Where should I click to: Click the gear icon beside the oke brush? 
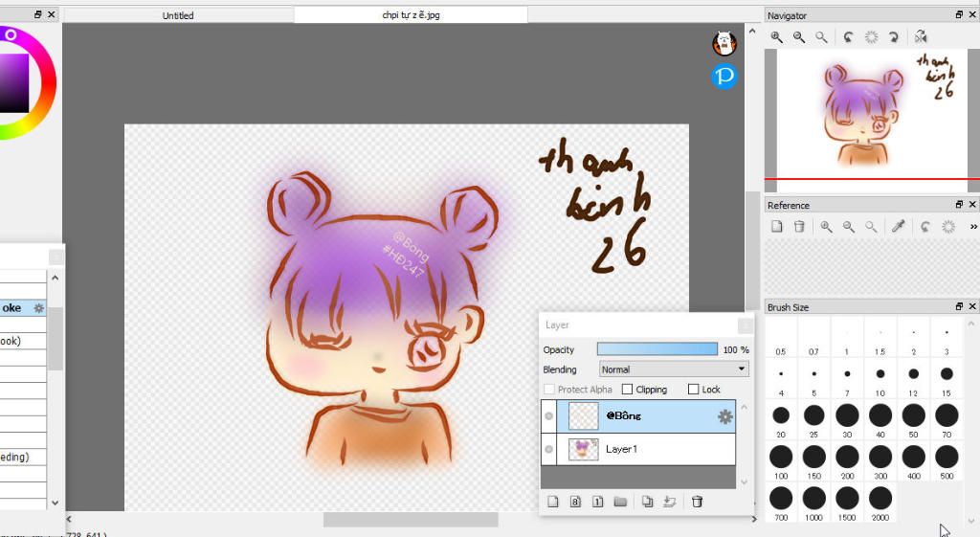tap(38, 307)
